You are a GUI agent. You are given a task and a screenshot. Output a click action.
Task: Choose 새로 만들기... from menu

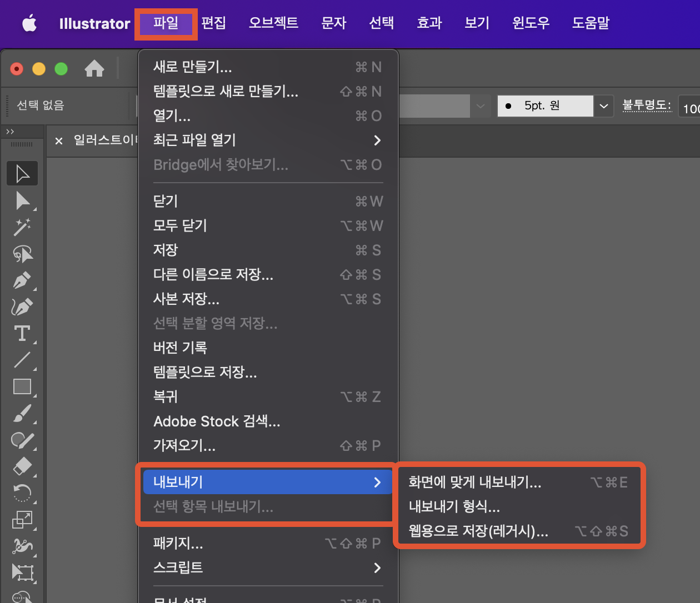268,67
